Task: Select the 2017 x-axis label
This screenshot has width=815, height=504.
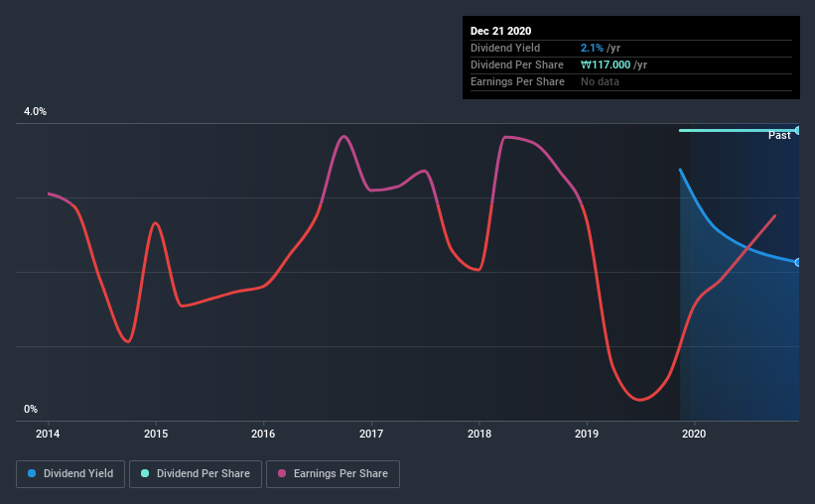Action: pyautogui.click(x=371, y=434)
